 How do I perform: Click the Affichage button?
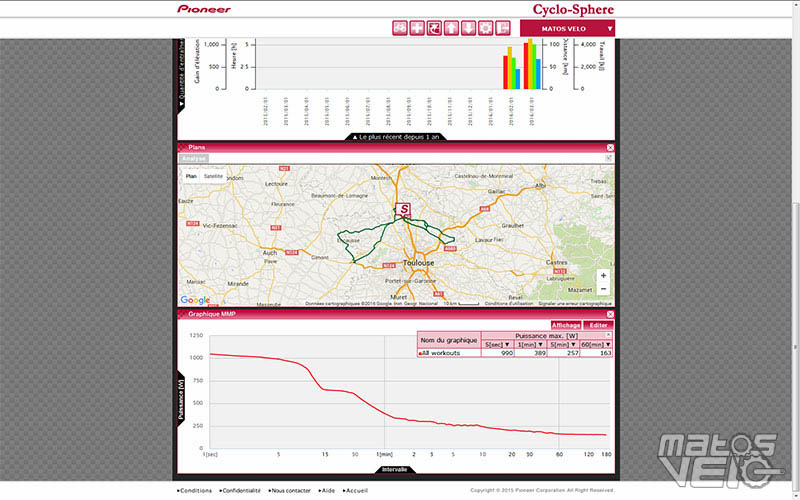566,325
